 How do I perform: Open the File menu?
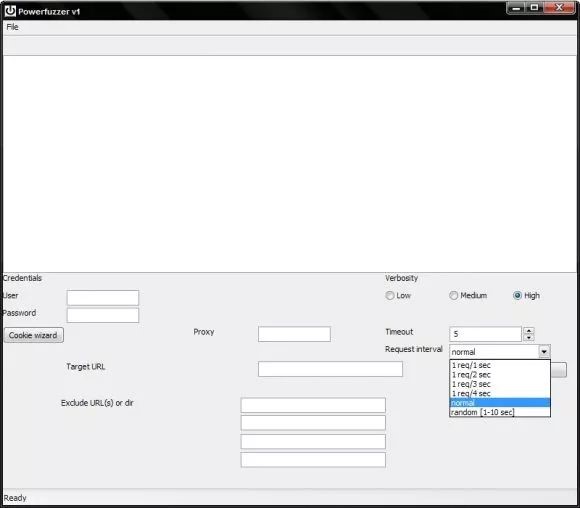click(x=12, y=27)
